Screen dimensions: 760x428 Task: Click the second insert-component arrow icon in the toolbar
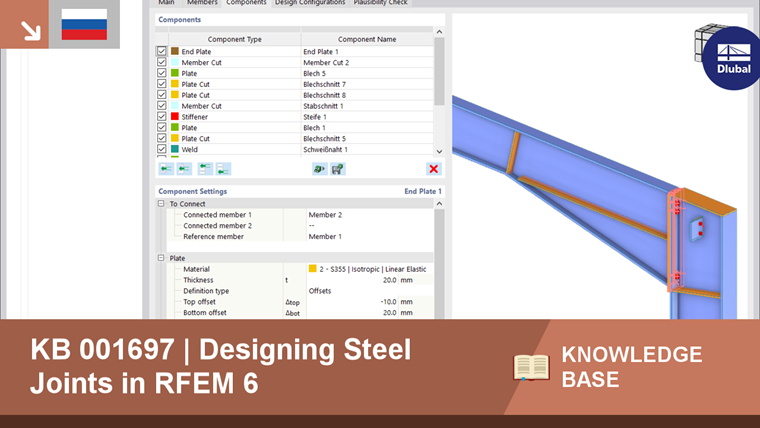point(184,169)
